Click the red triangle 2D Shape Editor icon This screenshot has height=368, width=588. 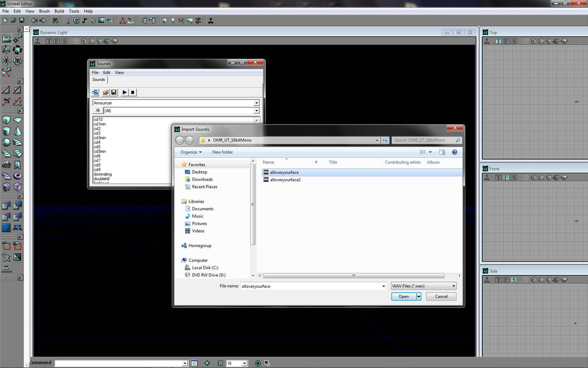point(123,21)
